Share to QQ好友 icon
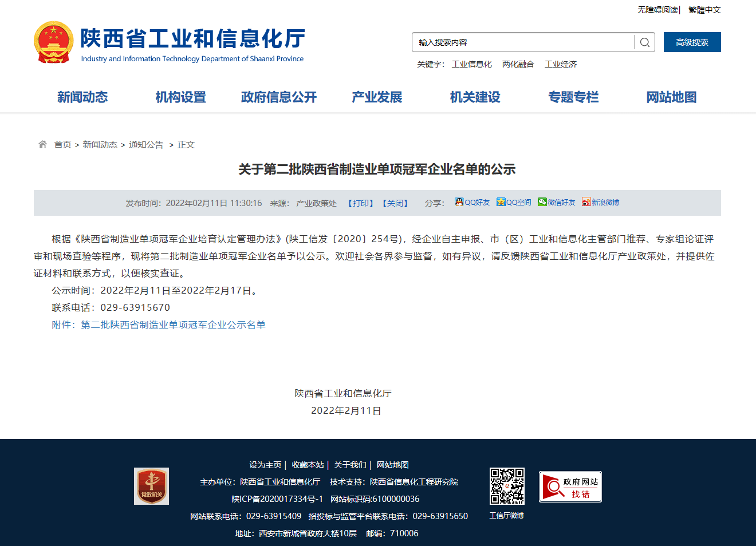The width and height of the screenshot is (756, 546). [x=459, y=202]
